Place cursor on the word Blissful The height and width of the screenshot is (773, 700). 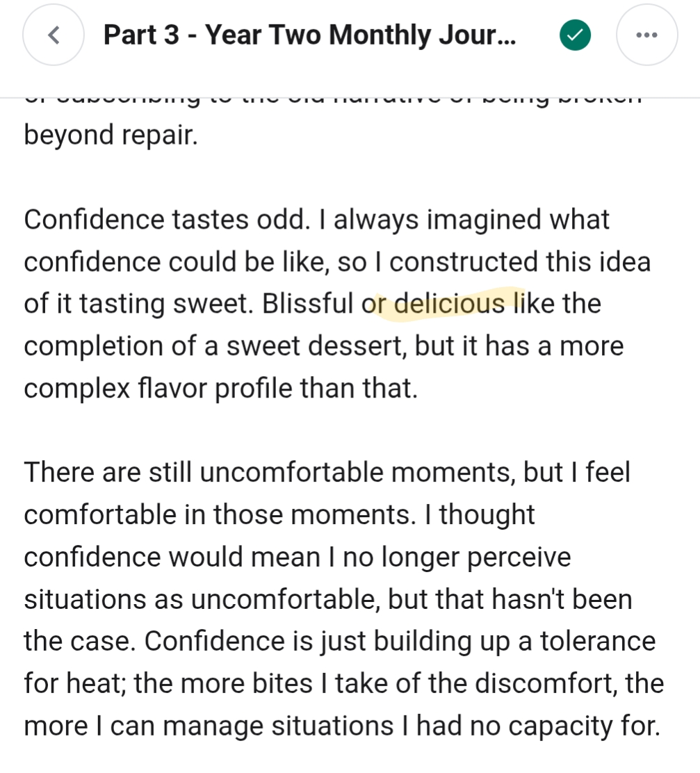[x=308, y=304]
